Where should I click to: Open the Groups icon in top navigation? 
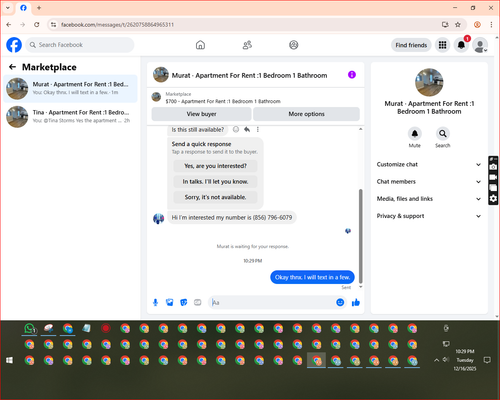pos(294,45)
